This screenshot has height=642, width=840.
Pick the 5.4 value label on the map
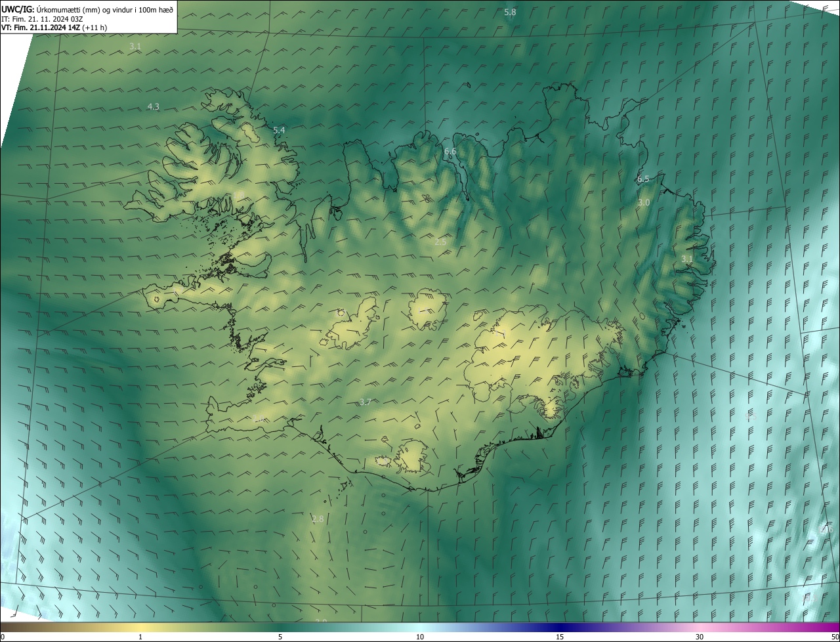(x=279, y=130)
